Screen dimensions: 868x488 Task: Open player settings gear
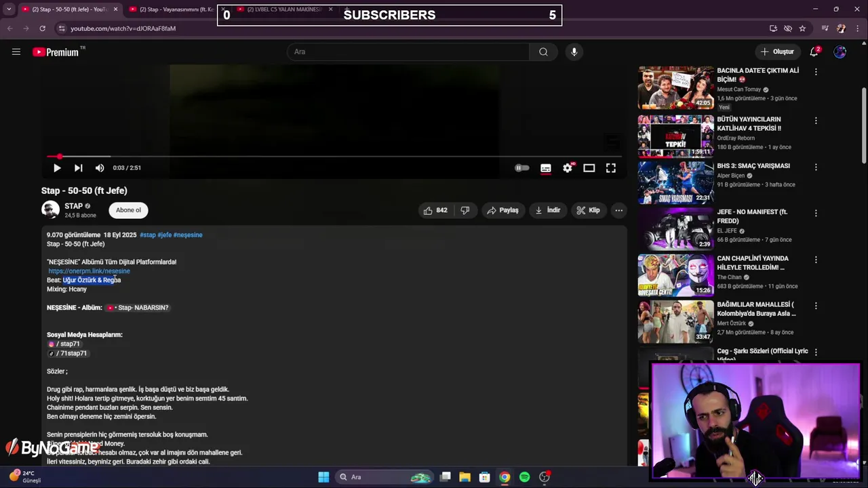(x=568, y=168)
